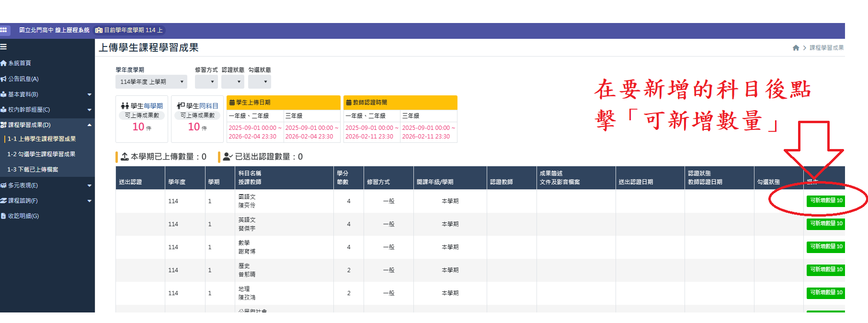Screen dimensions: 868x323
Task: Click the home icon in breadcrumb
Action: coord(796,48)
